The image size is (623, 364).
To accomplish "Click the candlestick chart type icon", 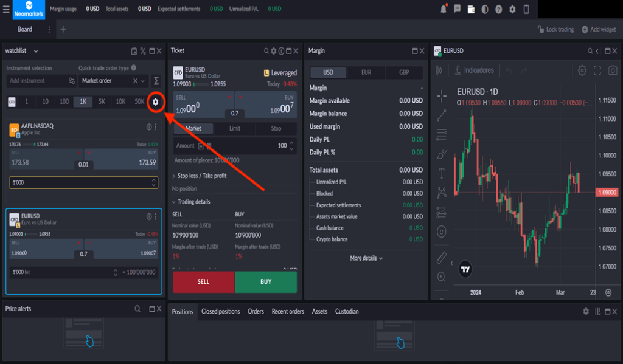I will tap(439, 70).
